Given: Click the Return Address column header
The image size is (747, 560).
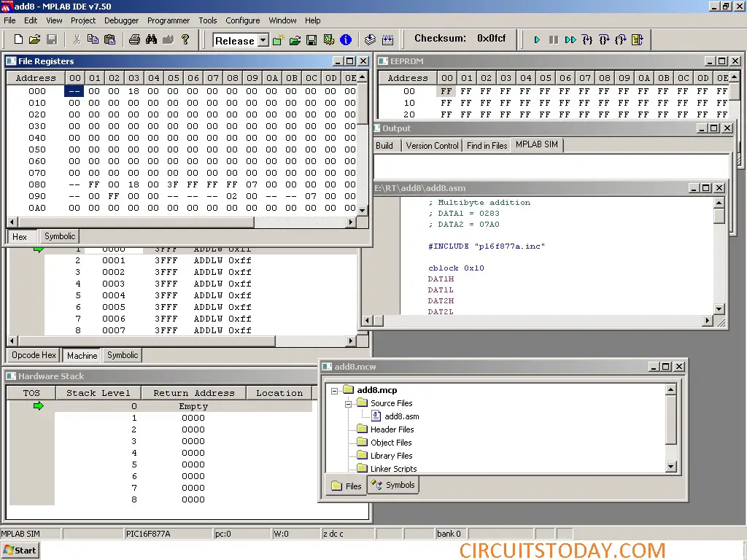Looking at the screenshot, I should [x=194, y=393].
